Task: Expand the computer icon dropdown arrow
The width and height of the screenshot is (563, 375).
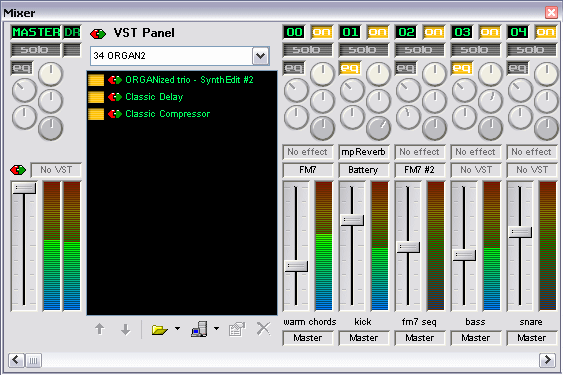Action: [x=217, y=328]
